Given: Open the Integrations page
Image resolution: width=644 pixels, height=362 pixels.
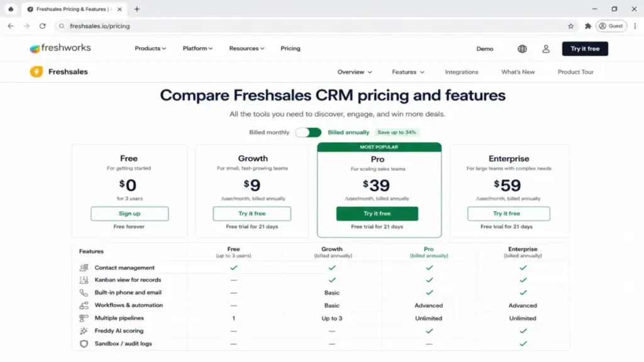Looking at the screenshot, I should [462, 72].
